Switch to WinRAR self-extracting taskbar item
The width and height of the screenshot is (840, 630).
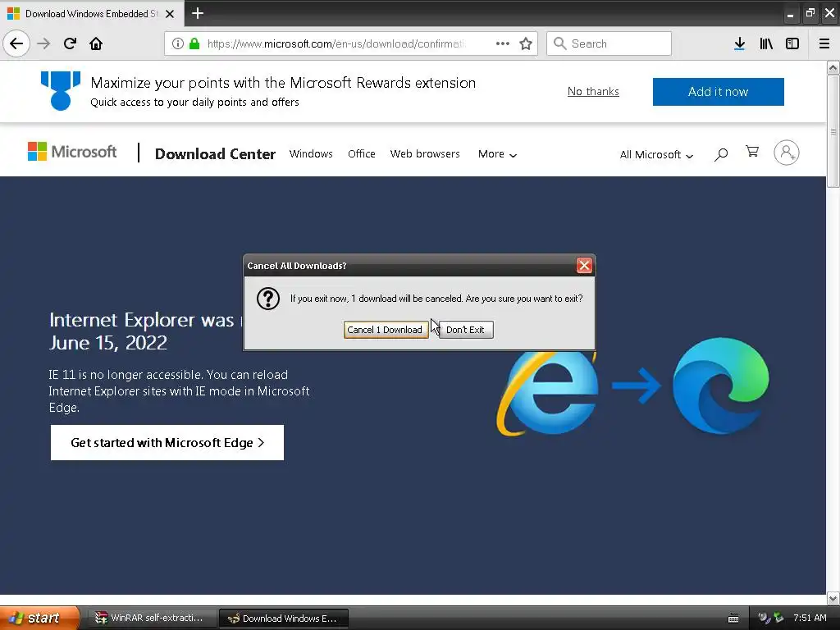(x=151, y=619)
